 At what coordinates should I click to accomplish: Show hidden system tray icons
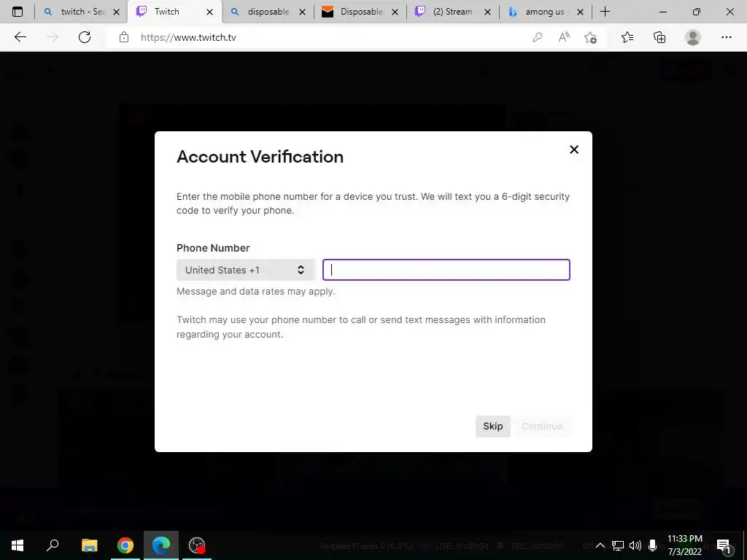(600, 545)
